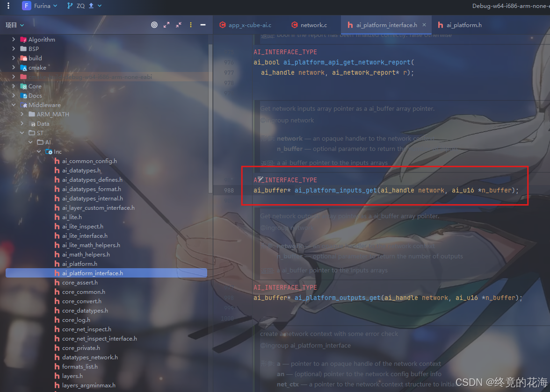Screen dimensions: 550x392
Task: Open the Debug-w64 run configuration selector
Action: (511, 6)
